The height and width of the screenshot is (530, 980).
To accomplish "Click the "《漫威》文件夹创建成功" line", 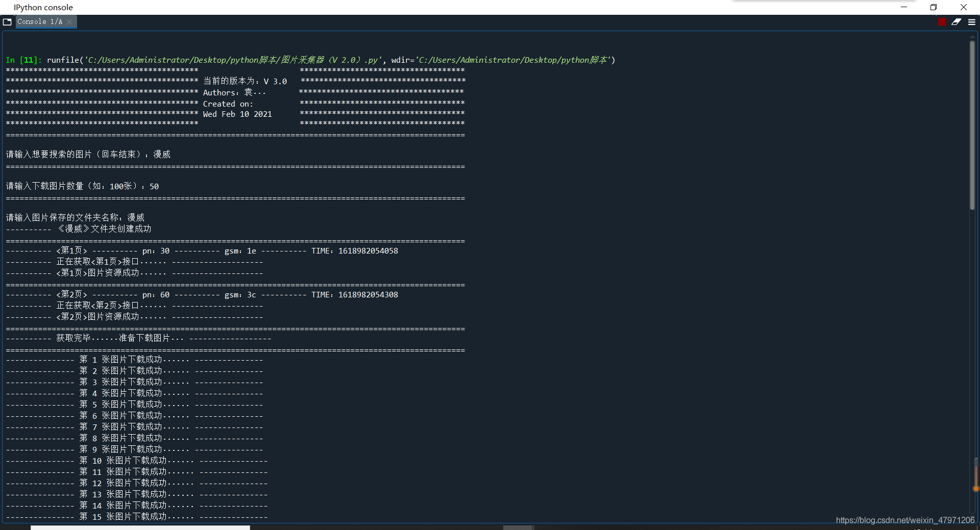I will click(79, 229).
